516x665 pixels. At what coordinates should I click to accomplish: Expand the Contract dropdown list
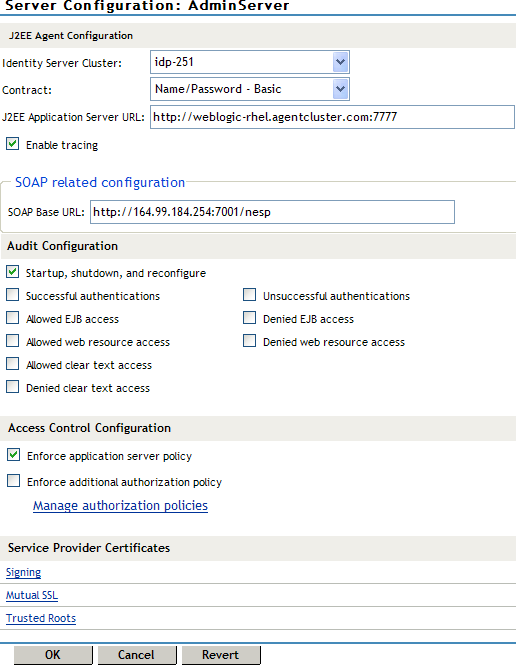click(x=250, y=89)
